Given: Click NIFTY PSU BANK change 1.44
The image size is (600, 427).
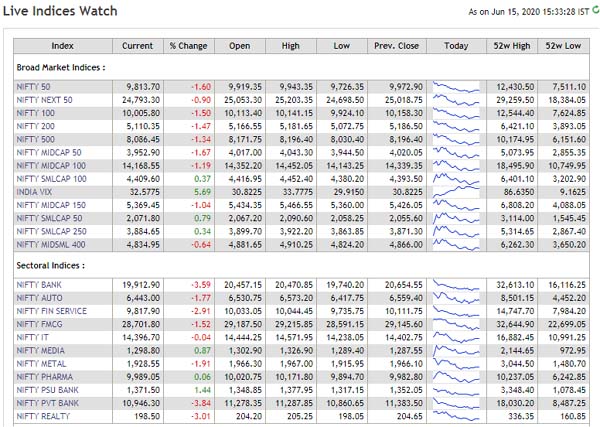Looking at the screenshot, I should [202, 390].
